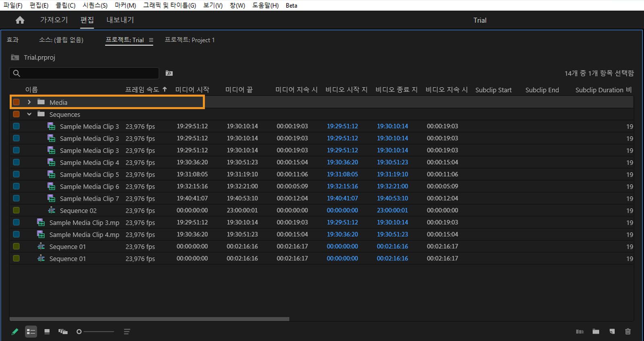Image resolution: width=644 pixels, height=341 pixels.
Task: Click the Media bin label color swatch
Action: point(16,102)
